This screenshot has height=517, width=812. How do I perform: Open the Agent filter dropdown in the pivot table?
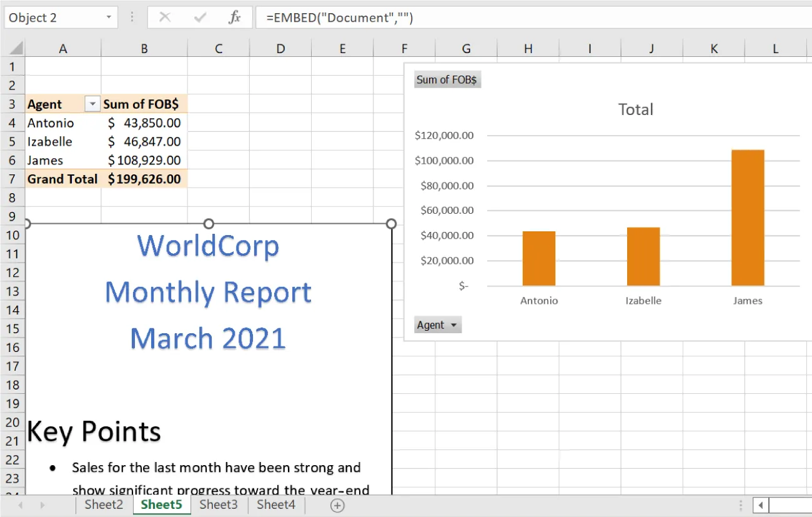[92, 103]
